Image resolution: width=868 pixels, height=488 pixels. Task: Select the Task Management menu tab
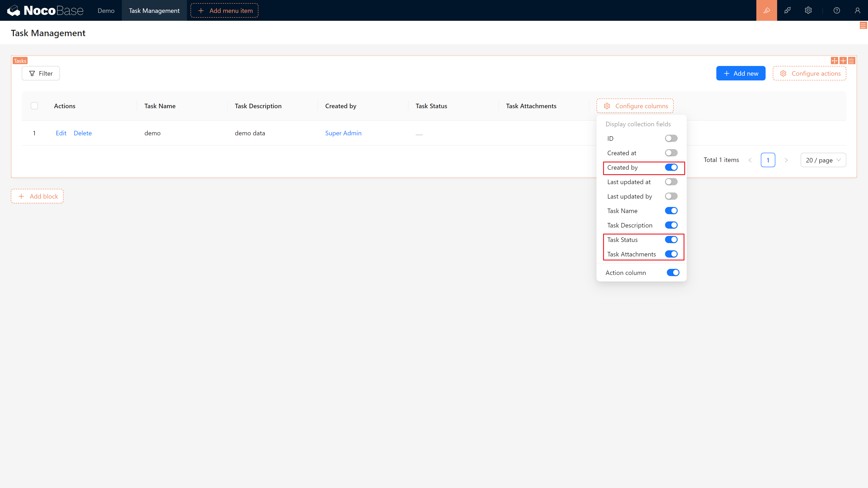pyautogui.click(x=153, y=10)
